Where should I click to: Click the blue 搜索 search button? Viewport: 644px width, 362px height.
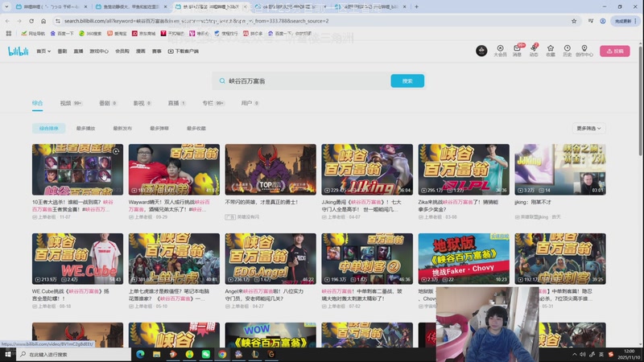point(407,81)
